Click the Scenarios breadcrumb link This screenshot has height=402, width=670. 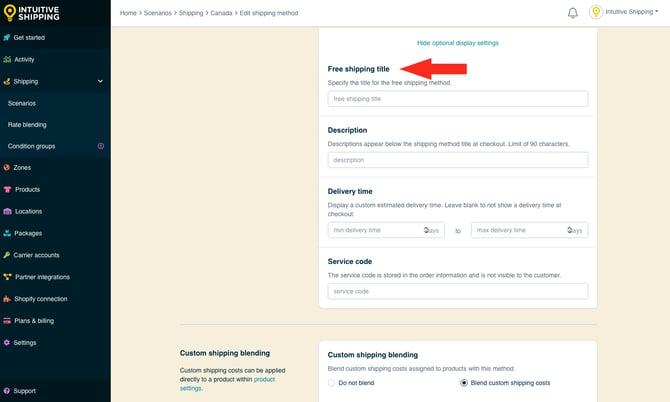[158, 13]
